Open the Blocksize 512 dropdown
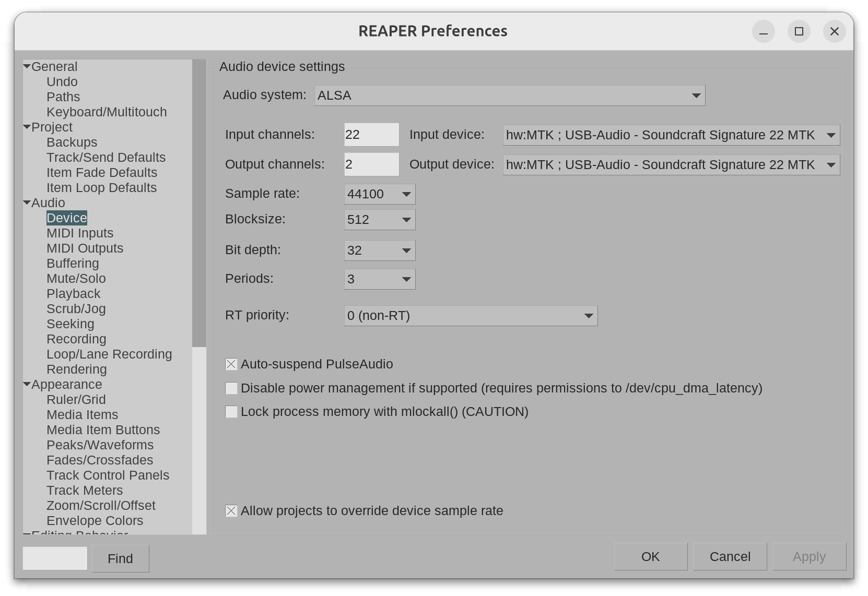The image size is (868, 596). (380, 220)
